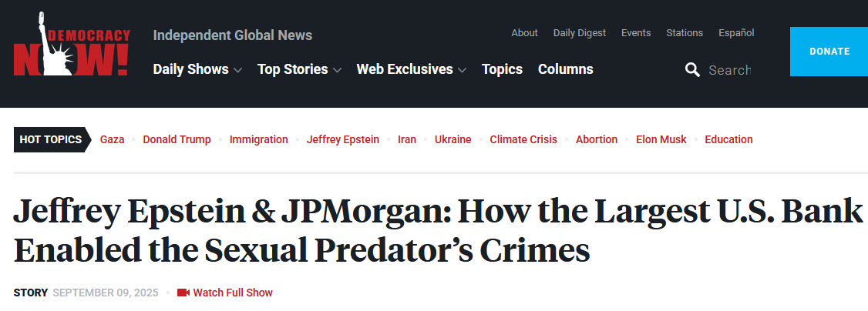Go to the Events page

pos(636,33)
